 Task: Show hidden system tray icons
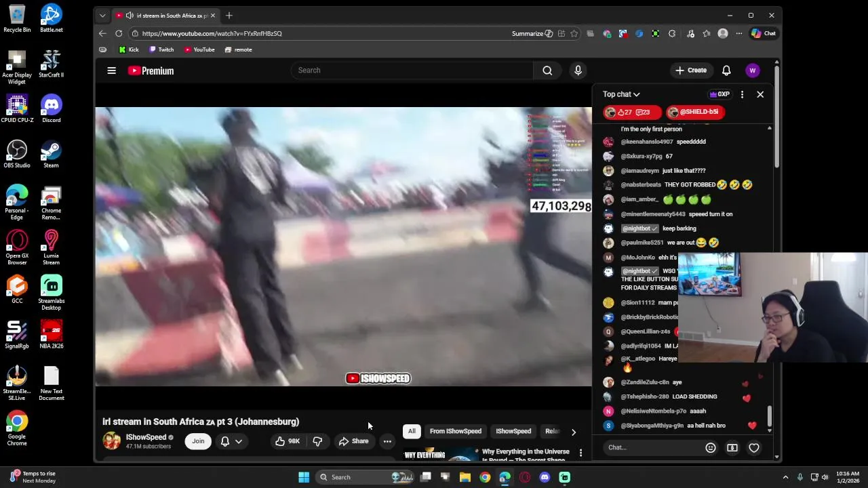(785, 477)
